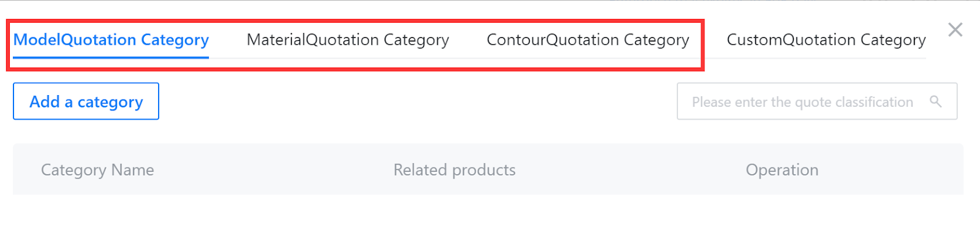The width and height of the screenshot is (980, 227).
Task: View Material quotation categories
Action: coord(348,40)
